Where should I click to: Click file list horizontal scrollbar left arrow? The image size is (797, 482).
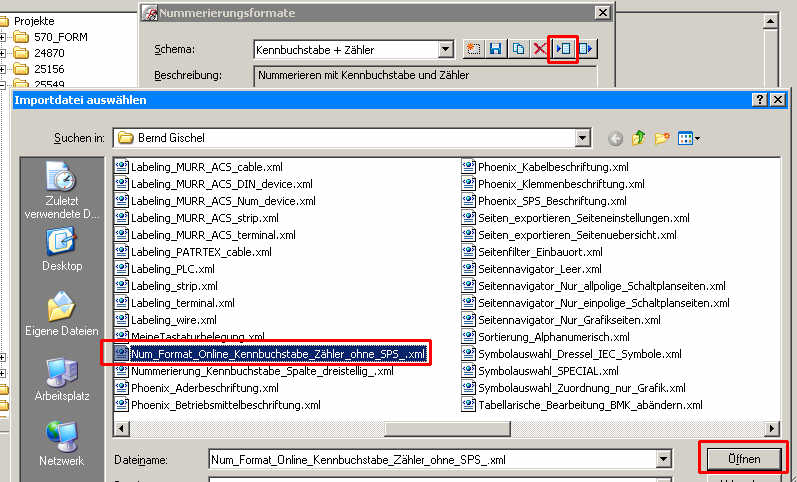pyautogui.click(x=121, y=429)
